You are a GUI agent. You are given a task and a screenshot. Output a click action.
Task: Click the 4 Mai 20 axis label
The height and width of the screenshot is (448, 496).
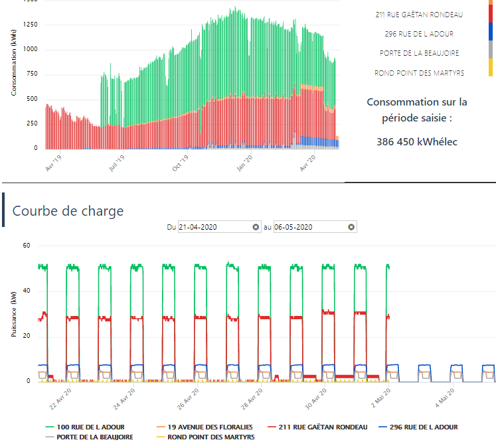click(x=444, y=398)
